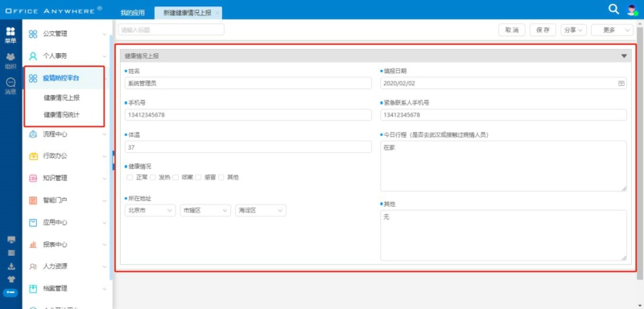This screenshot has height=309, width=644.
Task: Select 健康情况统计 in sidebar
Action: click(62, 115)
